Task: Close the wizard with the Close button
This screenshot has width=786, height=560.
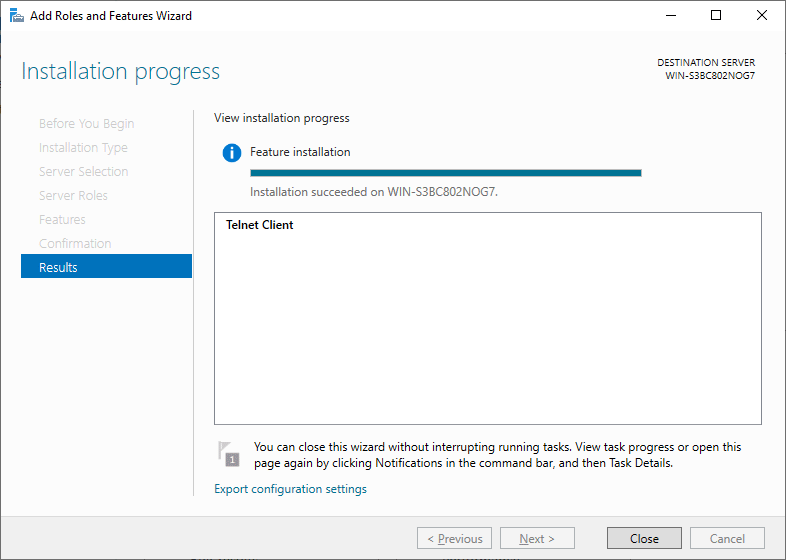Action: [x=644, y=538]
